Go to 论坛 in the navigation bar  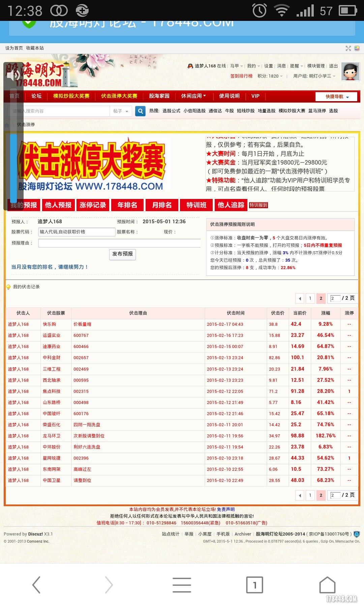[x=36, y=96]
